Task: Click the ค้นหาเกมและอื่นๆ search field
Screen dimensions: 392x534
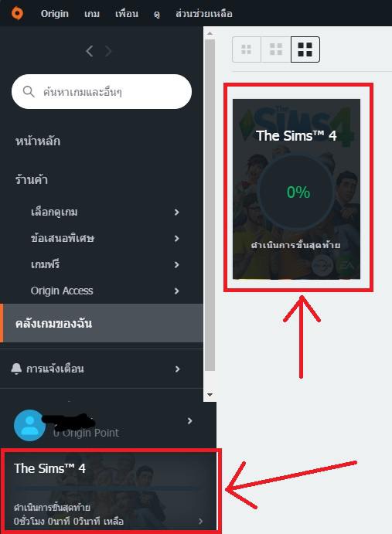Action: click(x=101, y=92)
